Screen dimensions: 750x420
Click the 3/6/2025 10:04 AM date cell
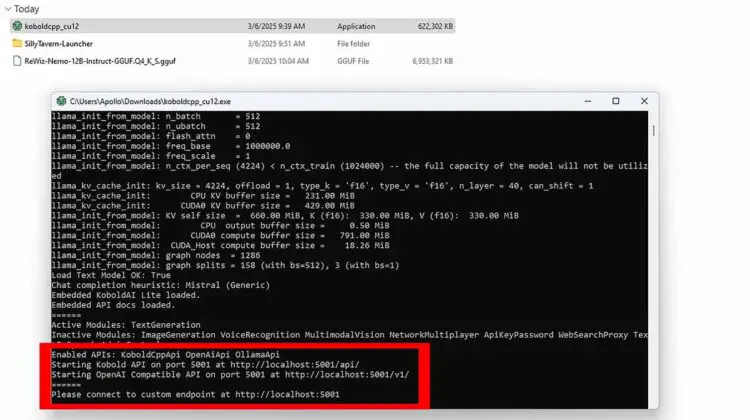point(278,61)
